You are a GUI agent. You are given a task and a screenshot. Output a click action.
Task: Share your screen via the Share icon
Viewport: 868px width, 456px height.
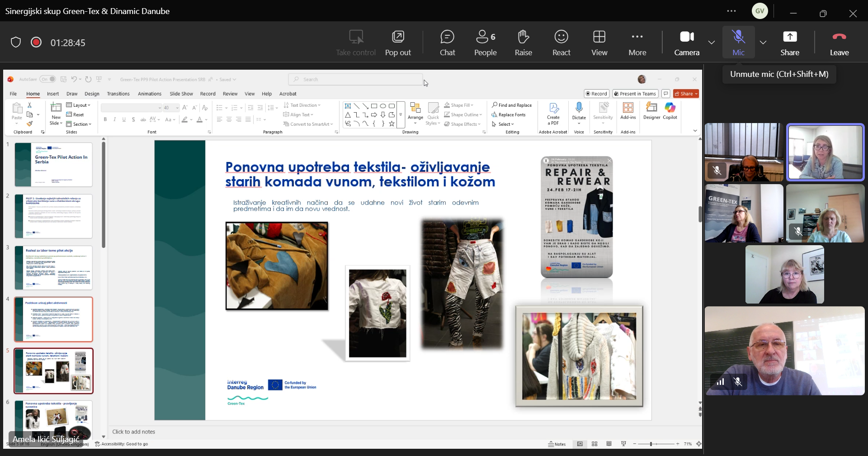tap(790, 43)
